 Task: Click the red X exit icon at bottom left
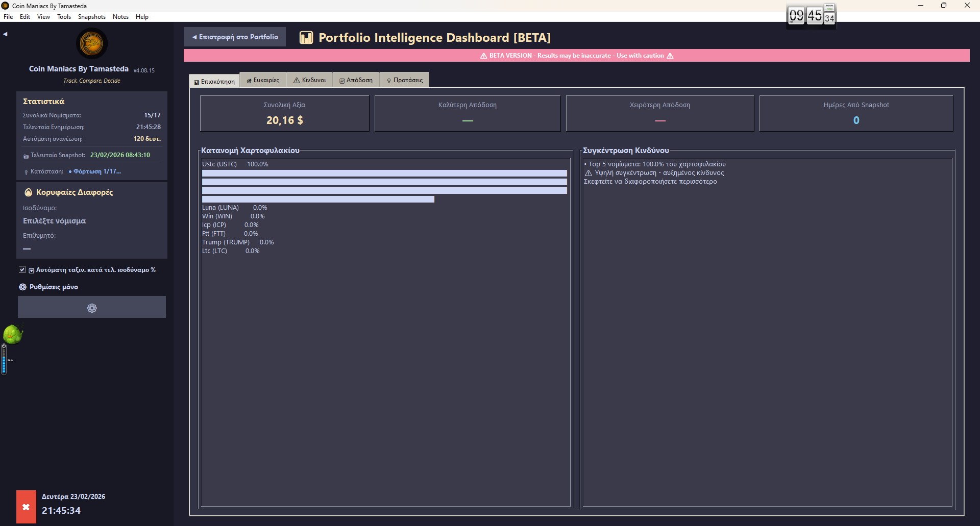pyautogui.click(x=26, y=507)
